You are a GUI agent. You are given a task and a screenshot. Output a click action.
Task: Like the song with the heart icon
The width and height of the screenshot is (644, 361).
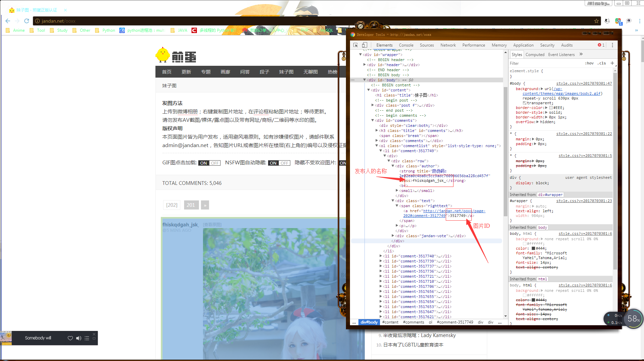[70, 338]
